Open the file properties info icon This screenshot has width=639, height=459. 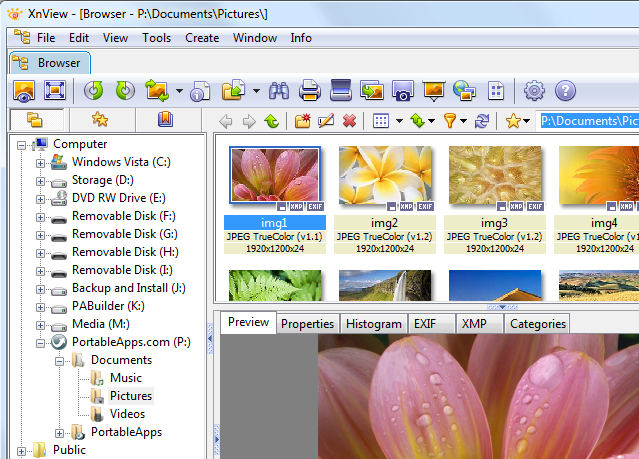coord(200,91)
